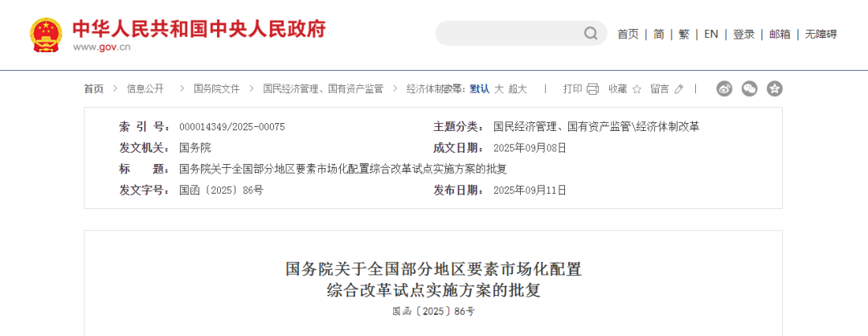Open 邮箱 mailbox link
The height and width of the screenshot is (336, 868).
tap(780, 35)
